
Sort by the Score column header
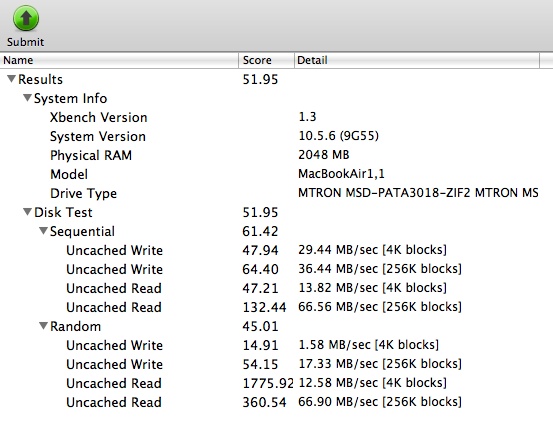coord(267,60)
